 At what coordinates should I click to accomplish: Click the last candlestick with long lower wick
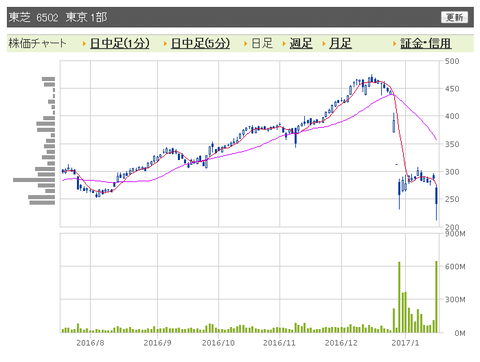point(436,203)
